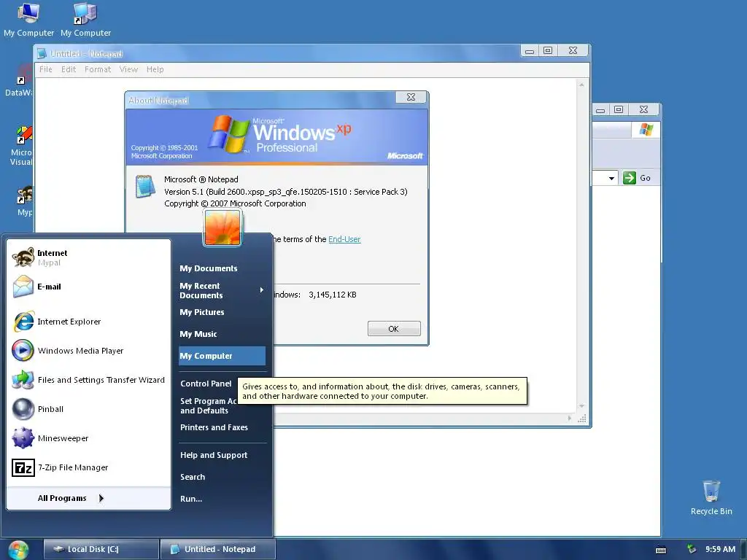Screen dimensions: 747x560
Task: Start Windows Media Player
Action: tap(88, 351)
